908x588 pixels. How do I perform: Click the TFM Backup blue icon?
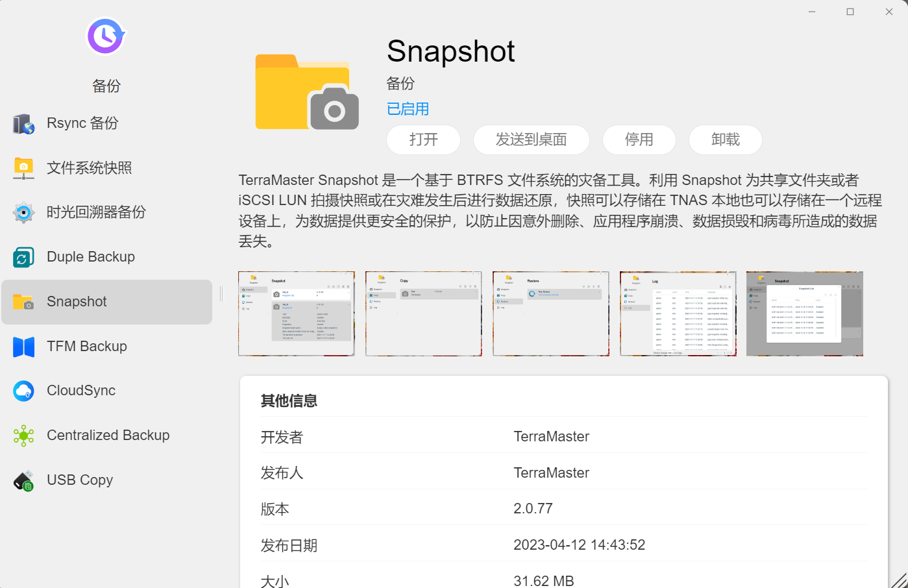point(24,347)
